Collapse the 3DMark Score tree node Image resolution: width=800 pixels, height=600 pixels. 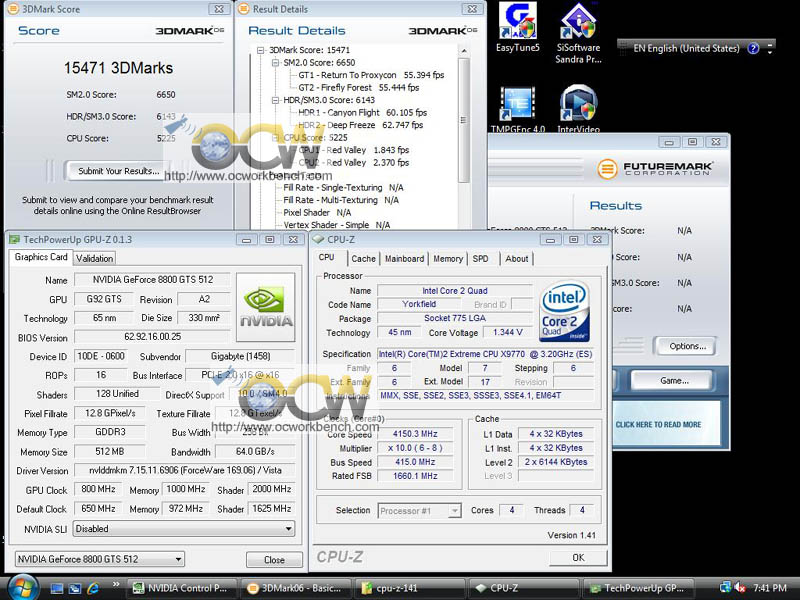[x=261, y=50]
